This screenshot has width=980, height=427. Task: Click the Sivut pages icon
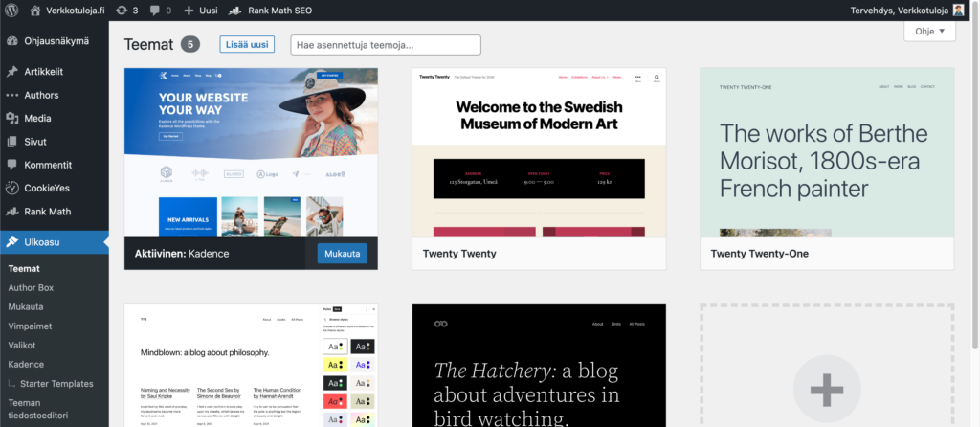point(11,142)
